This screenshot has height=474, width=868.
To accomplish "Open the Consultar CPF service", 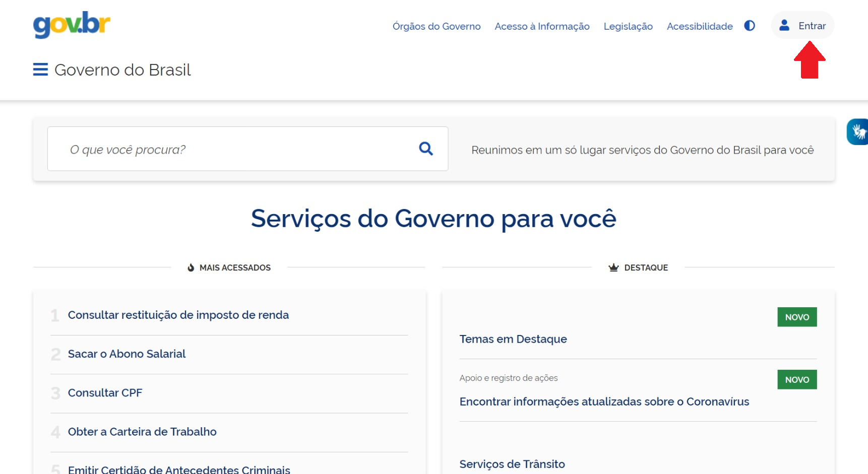I will tap(105, 392).
